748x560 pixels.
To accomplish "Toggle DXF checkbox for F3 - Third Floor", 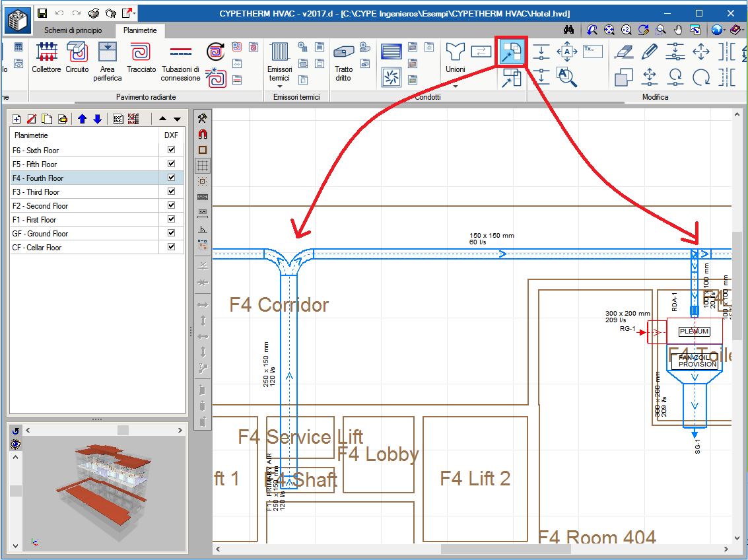I will pyautogui.click(x=171, y=192).
